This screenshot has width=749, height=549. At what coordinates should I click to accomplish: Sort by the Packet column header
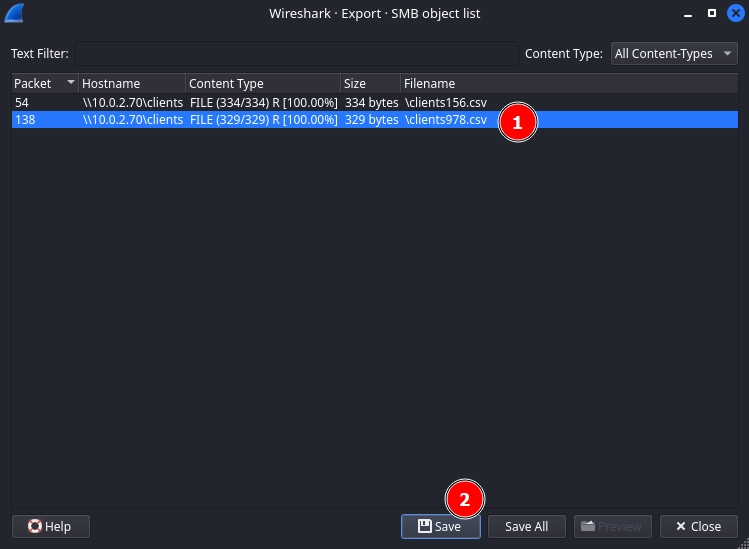[33, 84]
